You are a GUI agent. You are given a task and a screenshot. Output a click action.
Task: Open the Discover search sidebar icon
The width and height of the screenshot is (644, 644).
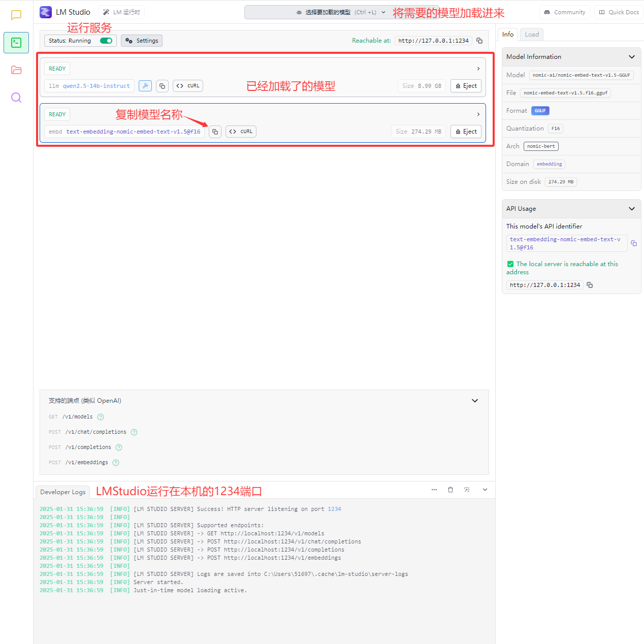(x=16, y=98)
